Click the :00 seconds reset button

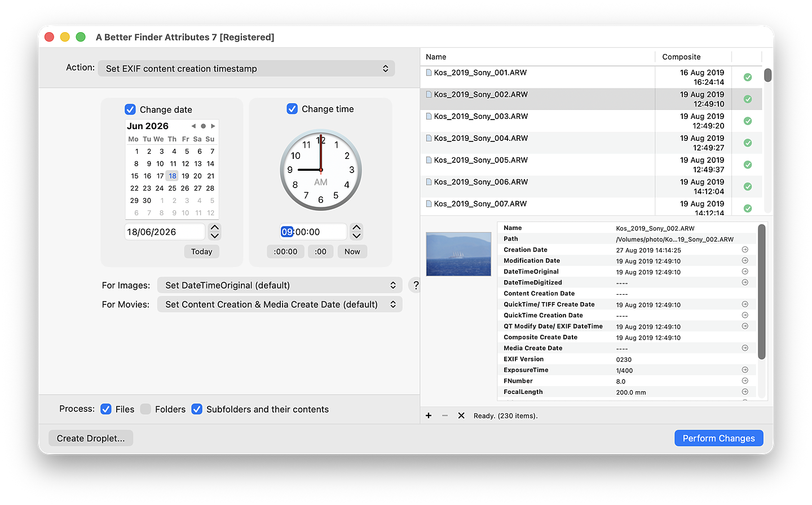(321, 251)
